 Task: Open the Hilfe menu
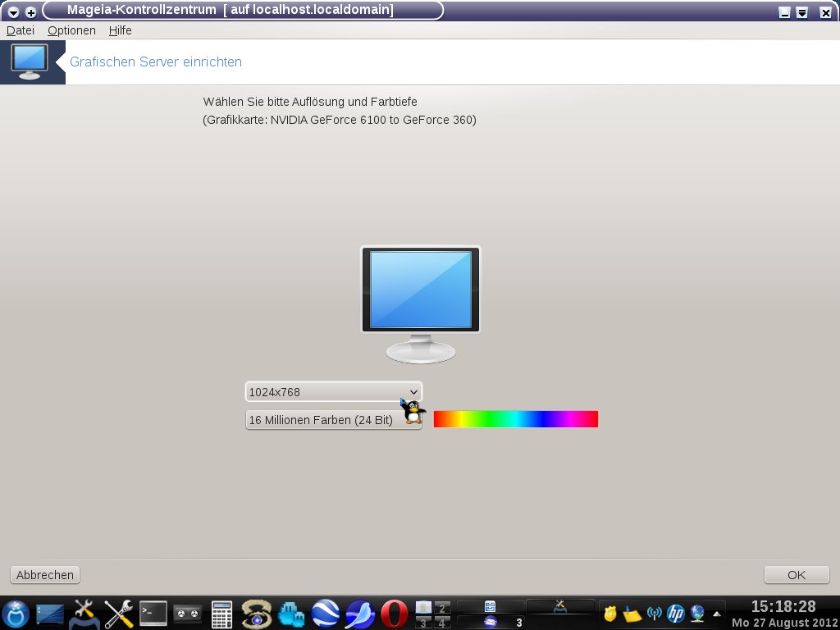coord(120,30)
